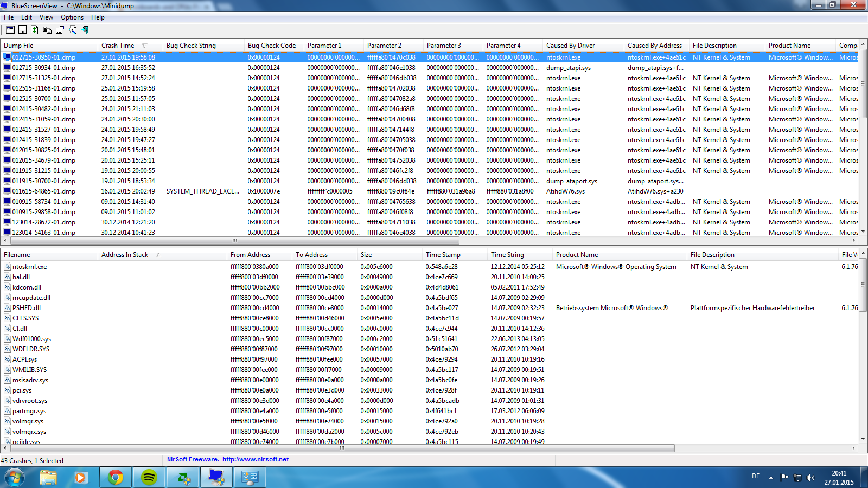Open the View menu
This screenshot has height=488, width=868.
tap(47, 17)
